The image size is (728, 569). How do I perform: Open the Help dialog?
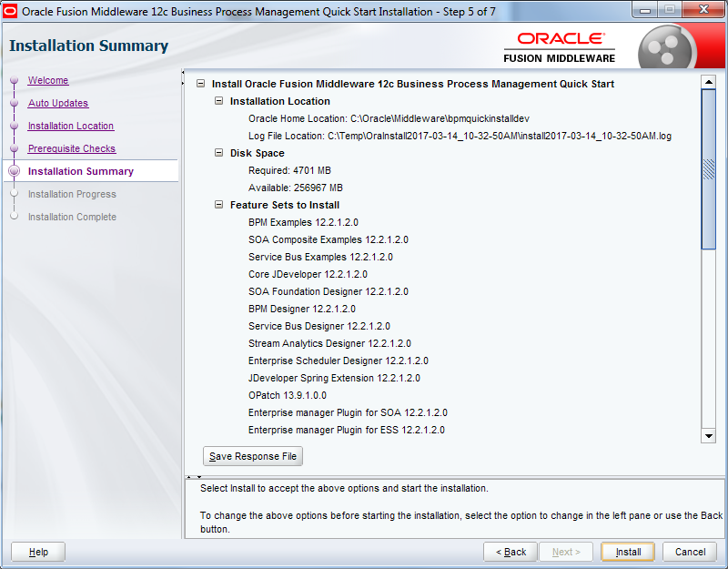38,552
